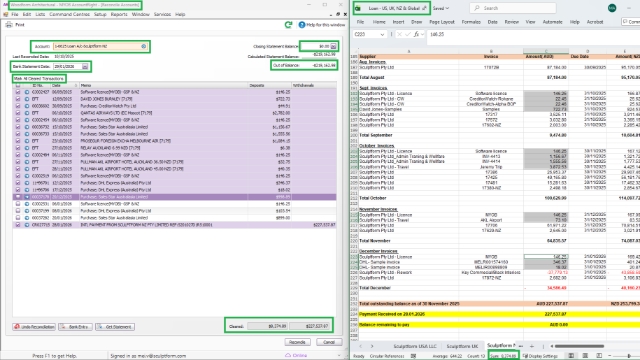Open Display Settings in Excel status bar
The image size is (640, 360).
(540, 356)
